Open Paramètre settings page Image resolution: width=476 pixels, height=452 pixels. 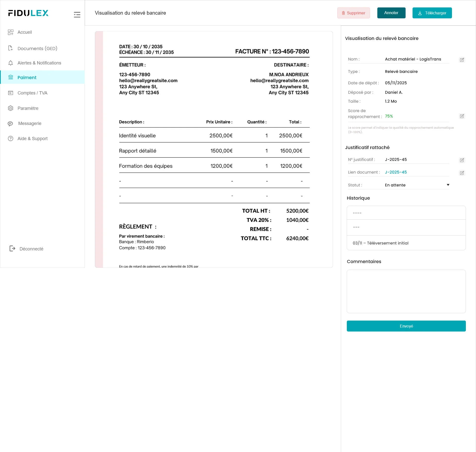28,108
